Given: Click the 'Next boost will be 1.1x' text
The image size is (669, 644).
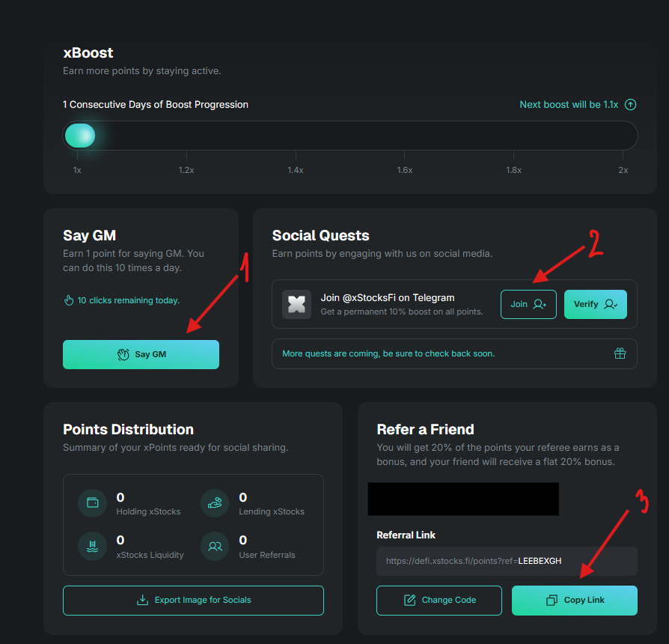Looking at the screenshot, I should click(x=569, y=105).
